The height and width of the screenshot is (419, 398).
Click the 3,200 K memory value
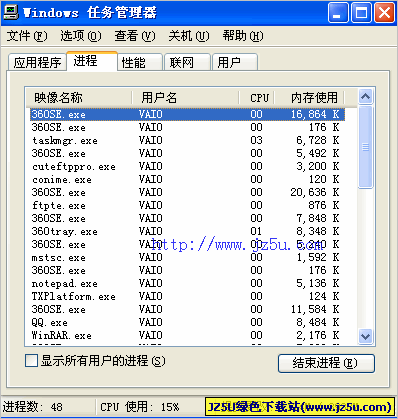[318, 166]
